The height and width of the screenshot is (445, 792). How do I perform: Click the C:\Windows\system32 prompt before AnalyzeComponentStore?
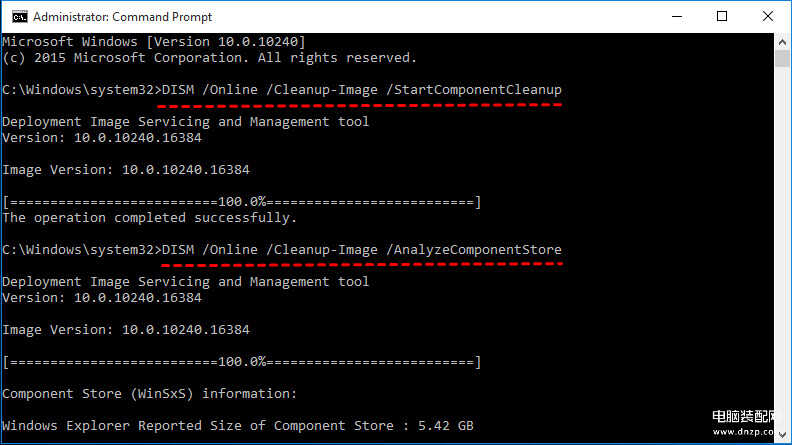point(78,250)
